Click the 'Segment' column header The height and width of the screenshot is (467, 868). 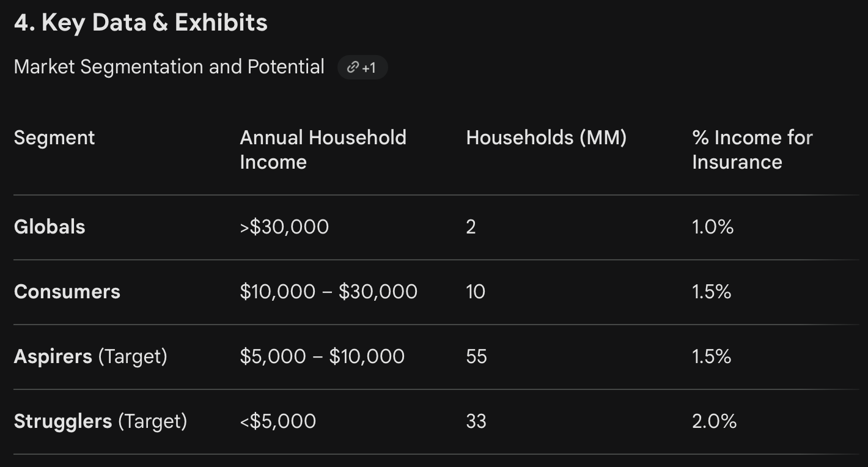[x=54, y=138]
